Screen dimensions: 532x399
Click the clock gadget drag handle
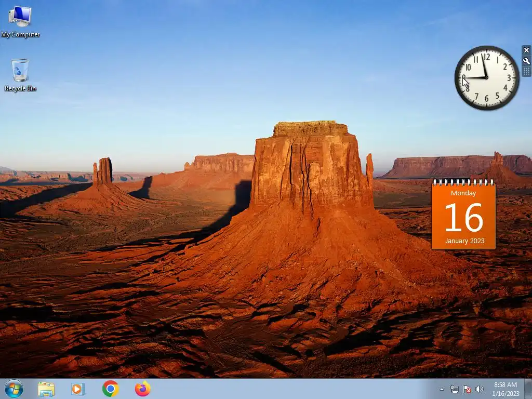[x=526, y=71]
